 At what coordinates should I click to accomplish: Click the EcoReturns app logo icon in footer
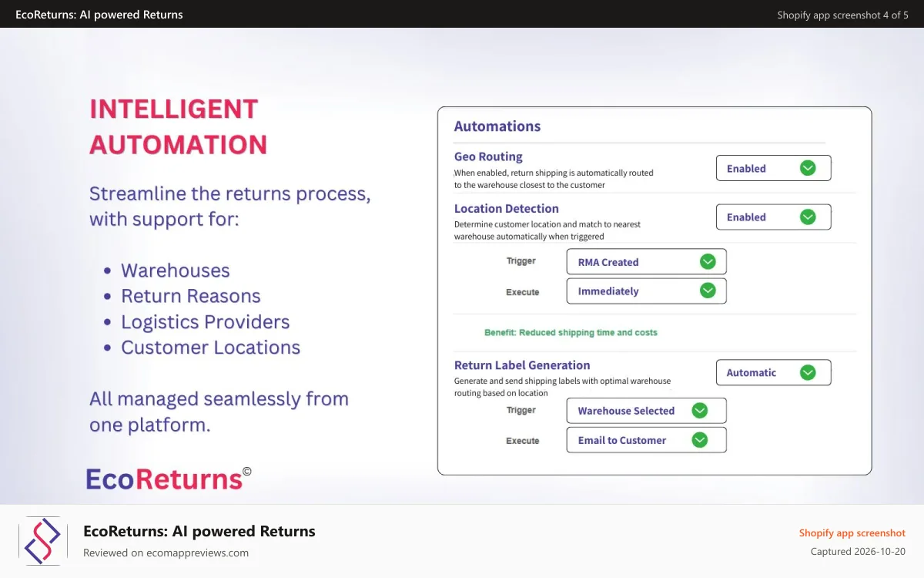point(42,541)
